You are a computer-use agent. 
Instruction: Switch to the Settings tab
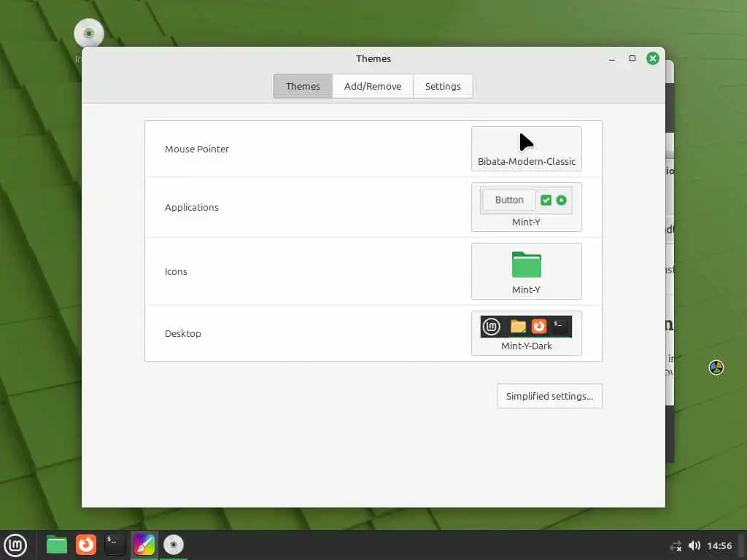pyautogui.click(x=443, y=86)
